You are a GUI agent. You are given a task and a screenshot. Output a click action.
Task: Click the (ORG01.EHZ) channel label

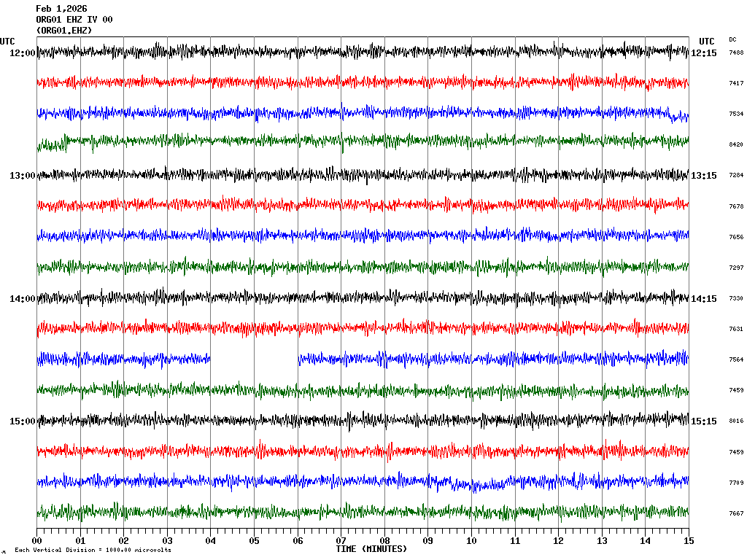tap(64, 31)
